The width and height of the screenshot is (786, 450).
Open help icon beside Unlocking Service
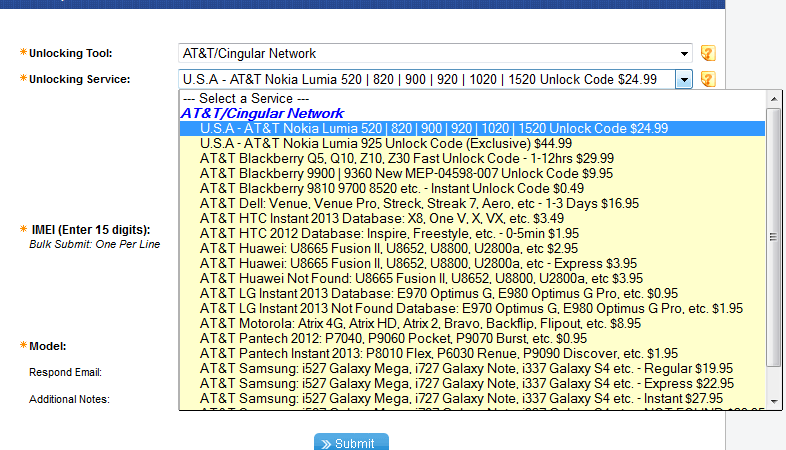[708, 79]
